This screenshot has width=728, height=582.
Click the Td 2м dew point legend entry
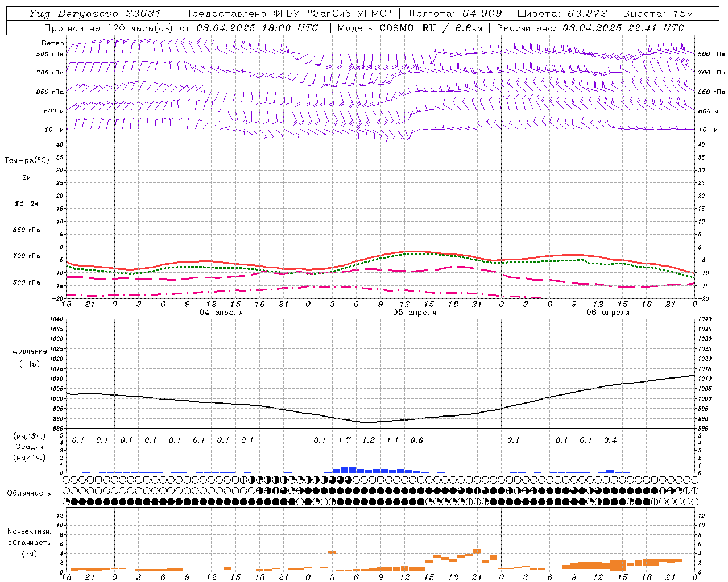point(26,204)
